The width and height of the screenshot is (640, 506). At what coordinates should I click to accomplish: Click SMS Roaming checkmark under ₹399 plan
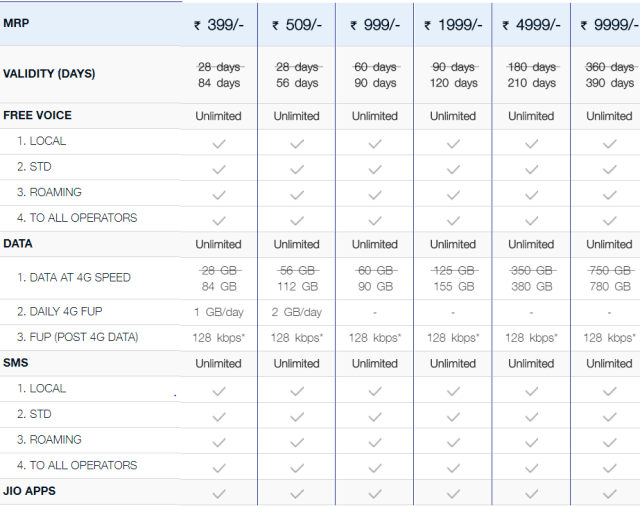[218, 441]
